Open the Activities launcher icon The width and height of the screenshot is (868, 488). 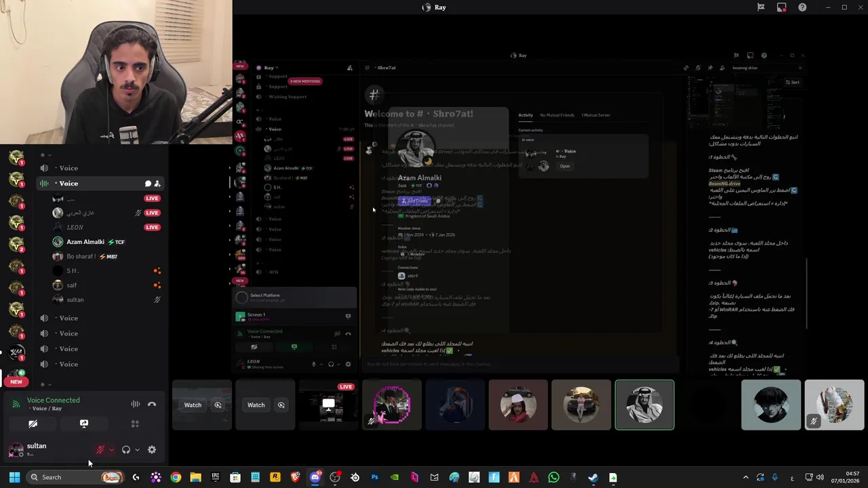tap(135, 424)
